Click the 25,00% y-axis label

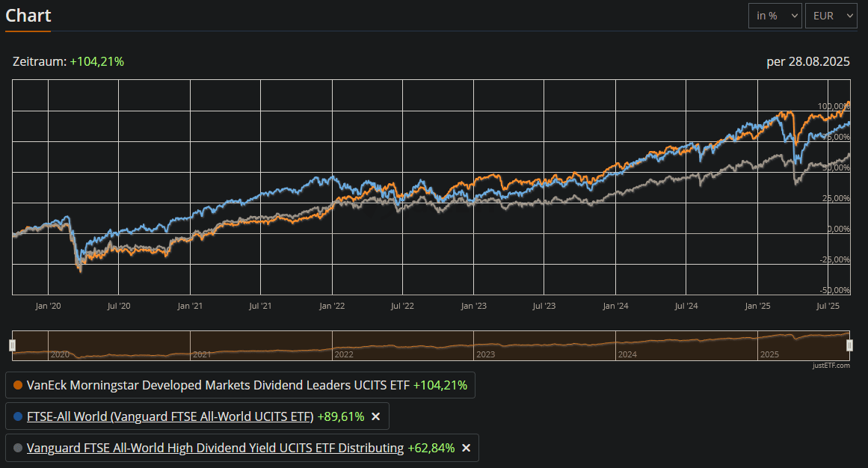[x=837, y=198]
